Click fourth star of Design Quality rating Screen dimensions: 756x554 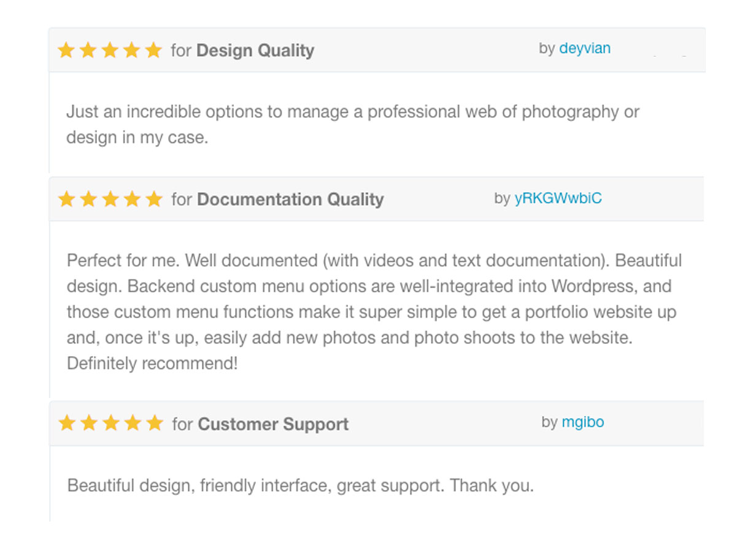tap(131, 50)
